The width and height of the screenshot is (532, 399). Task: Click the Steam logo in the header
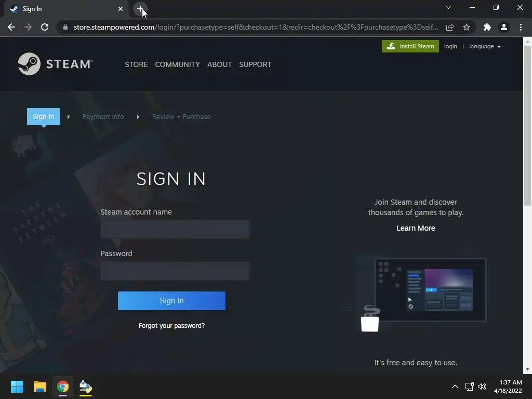[55, 64]
